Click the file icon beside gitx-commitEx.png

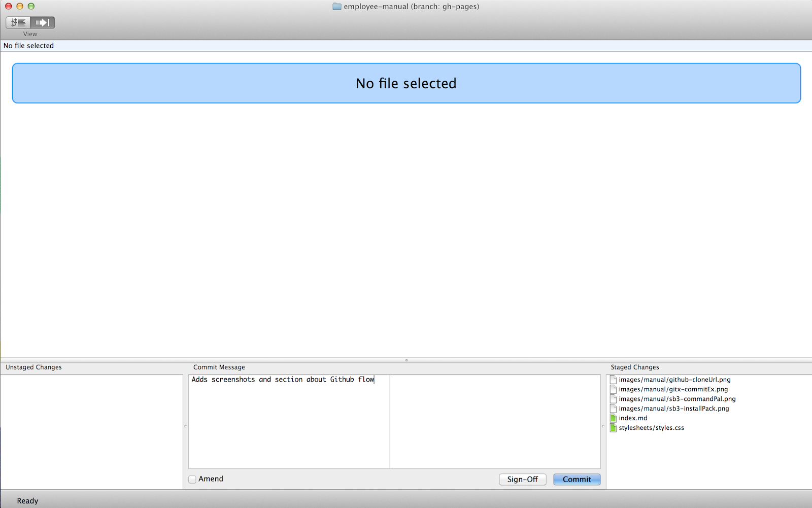click(x=613, y=389)
